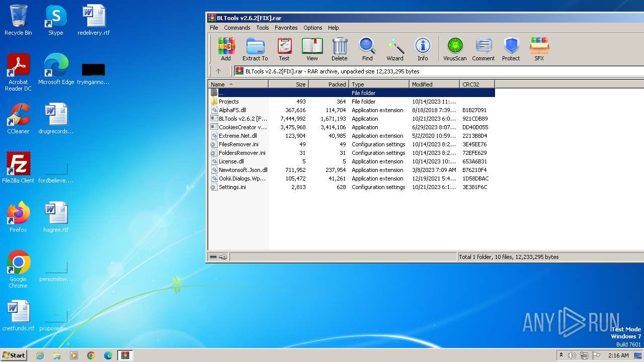This screenshot has width=644, height=362.
Task: Select cnetfunds.rtf desktop file
Action: pyautogui.click(x=18, y=316)
